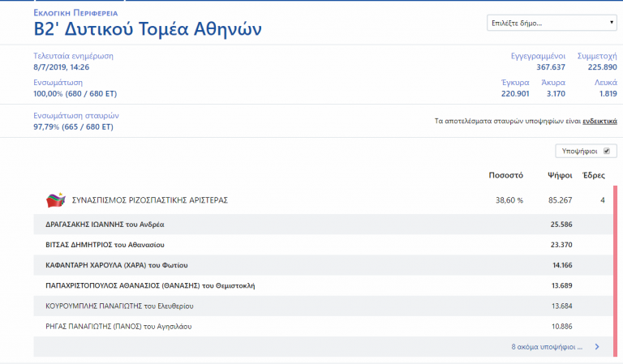Select candidate row ΚΑΦΑΝΤΑΡΗ ΧΑΡΟΥΛΑ
The image size is (623, 364).
pos(323,265)
